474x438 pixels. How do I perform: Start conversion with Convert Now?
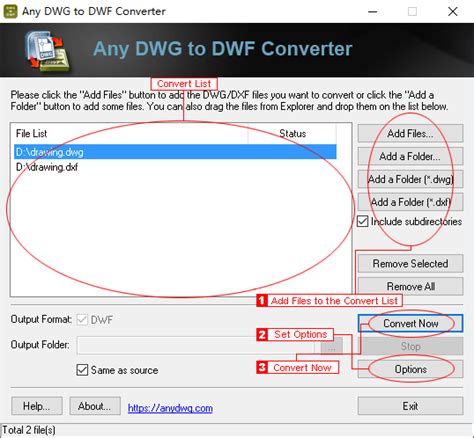pyautogui.click(x=410, y=323)
